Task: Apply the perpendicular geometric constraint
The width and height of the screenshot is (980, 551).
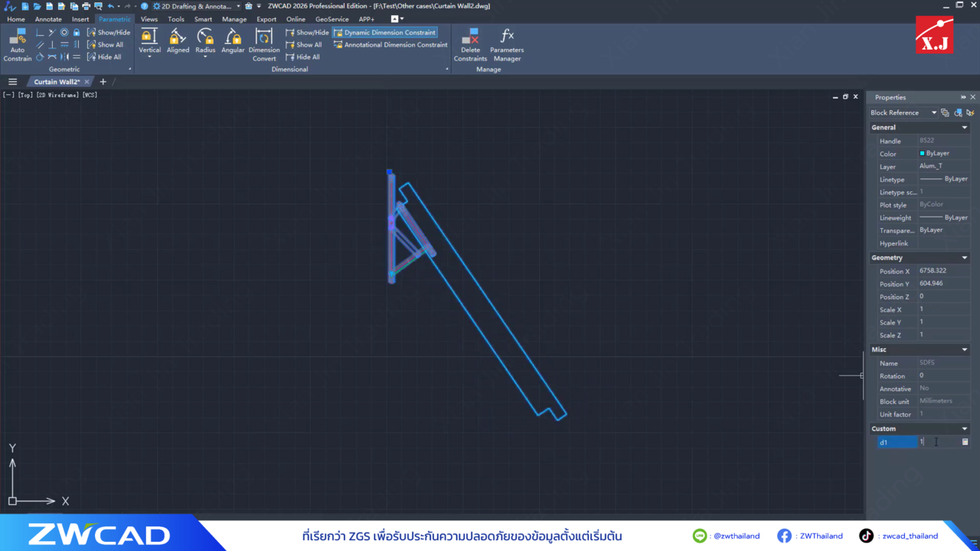Action: pos(52,44)
